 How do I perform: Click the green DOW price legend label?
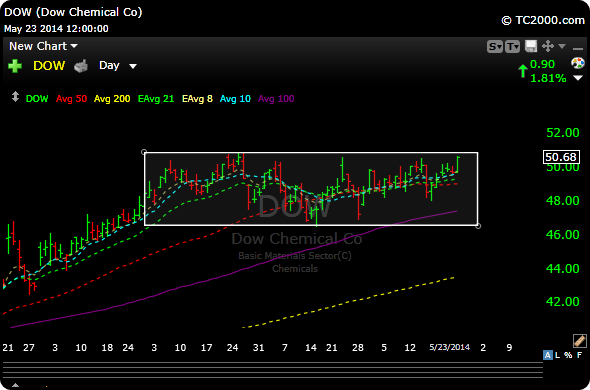37,99
